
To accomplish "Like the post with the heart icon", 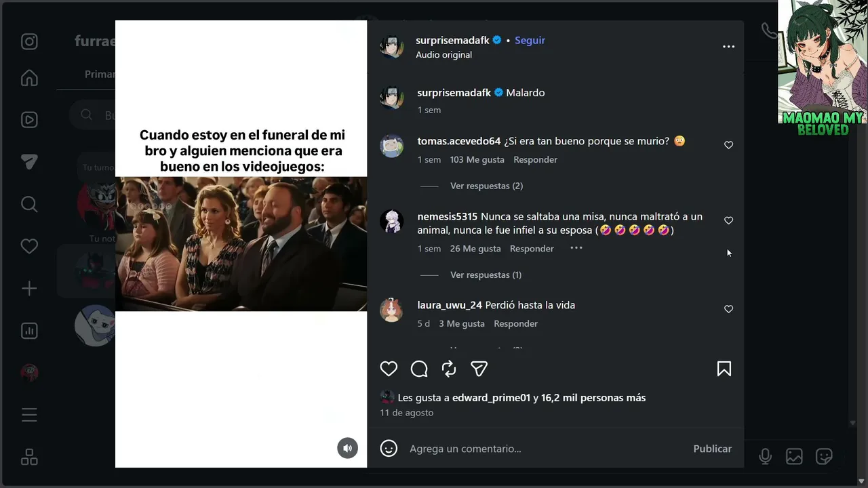I will [x=389, y=369].
